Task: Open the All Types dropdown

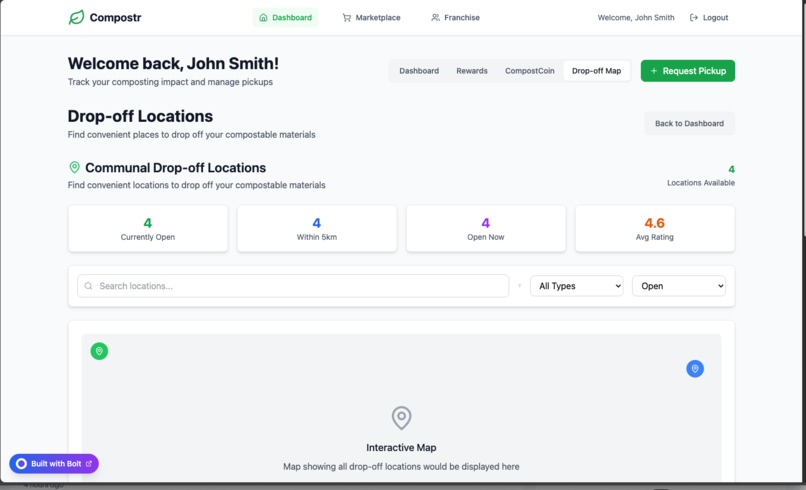Action: coord(577,286)
